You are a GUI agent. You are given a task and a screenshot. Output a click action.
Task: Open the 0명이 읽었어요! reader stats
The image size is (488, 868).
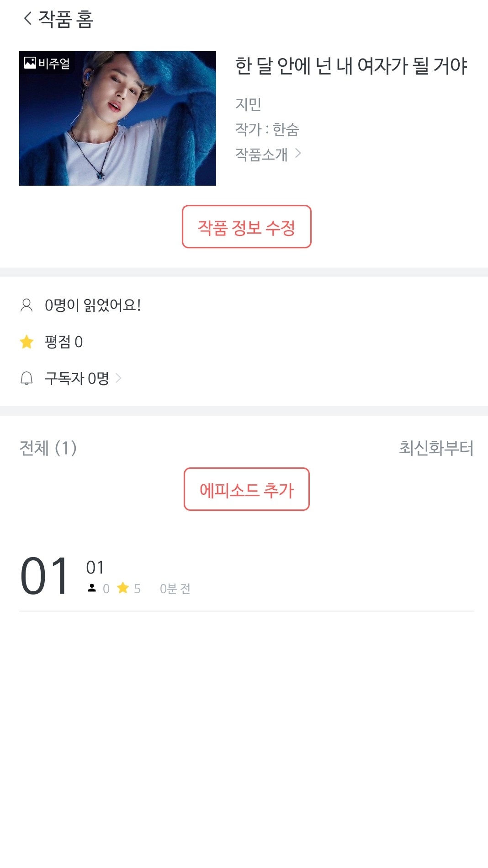[93, 305]
